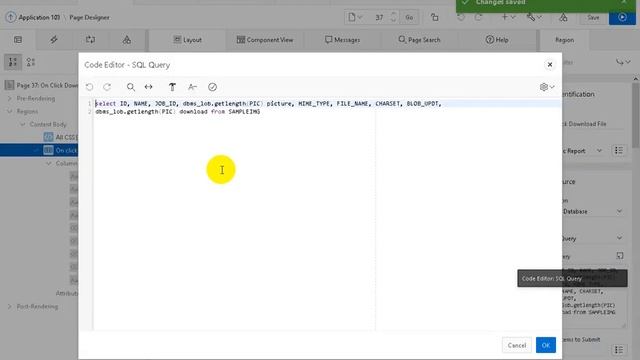Switch to the Page Search tab
640x360 pixels.
[419, 40]
